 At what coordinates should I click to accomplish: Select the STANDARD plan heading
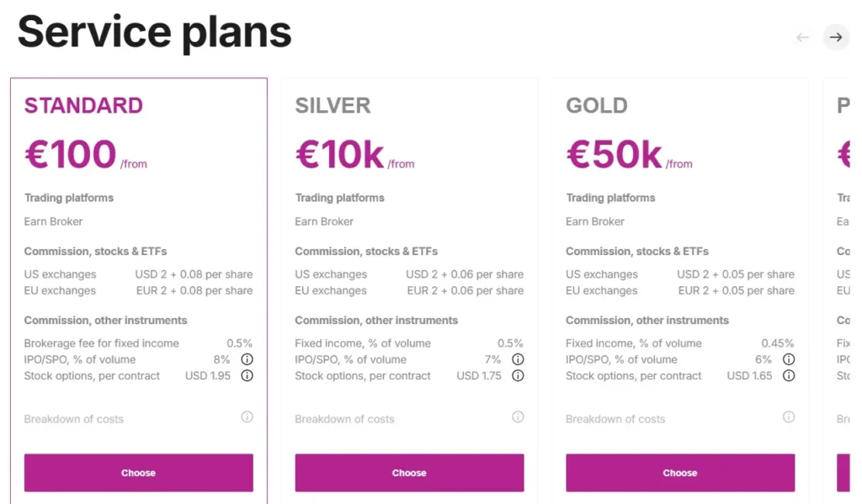[83, 105]
